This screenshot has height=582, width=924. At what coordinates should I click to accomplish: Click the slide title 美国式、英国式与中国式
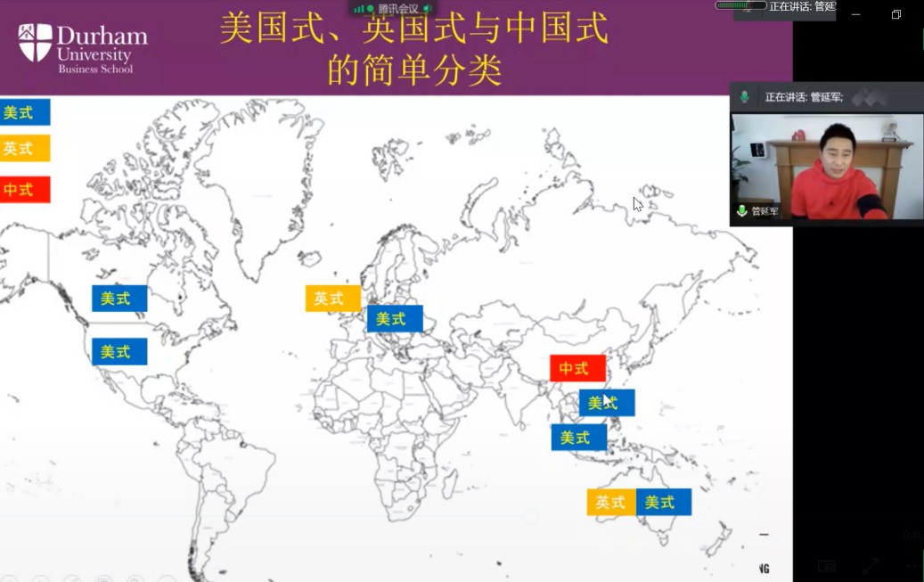[414, 29]
